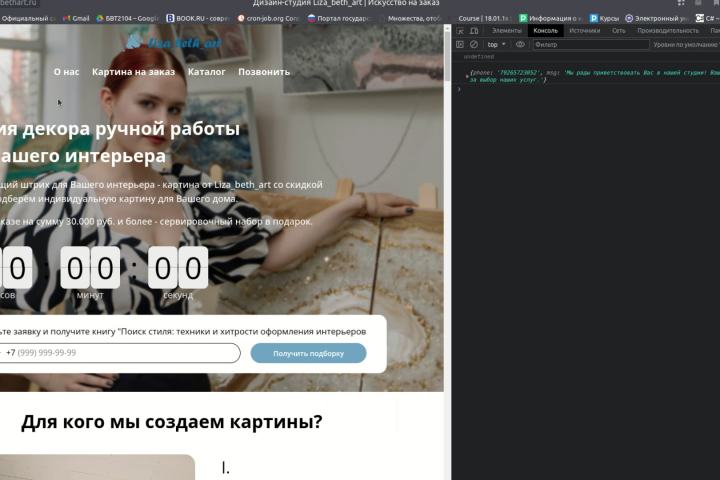Click the Для кого мы создаем картины heading
This screenshot has width=720, height=480.
[172, 421]
